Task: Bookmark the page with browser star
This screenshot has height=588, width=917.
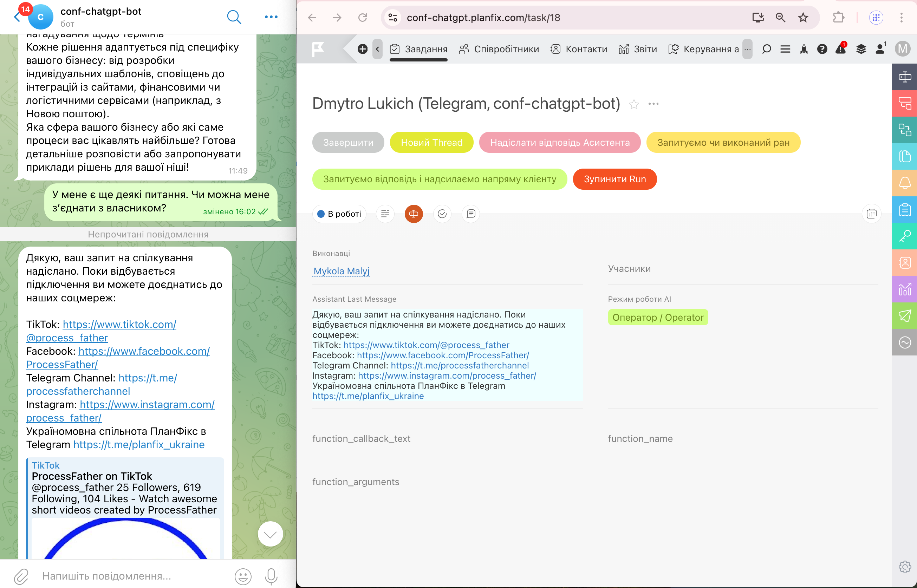Action: (803, 18)
